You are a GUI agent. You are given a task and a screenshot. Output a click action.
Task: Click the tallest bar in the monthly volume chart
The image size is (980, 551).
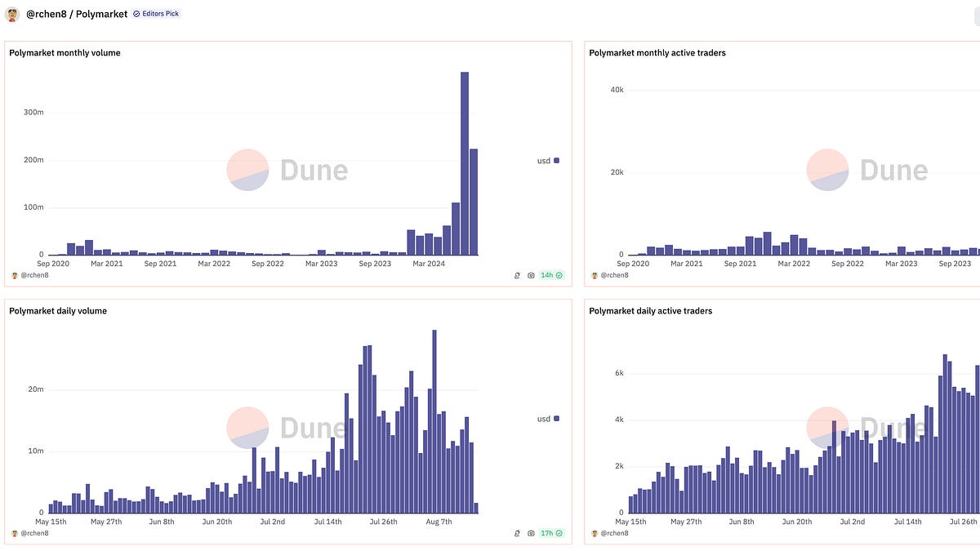pos(465,163)
